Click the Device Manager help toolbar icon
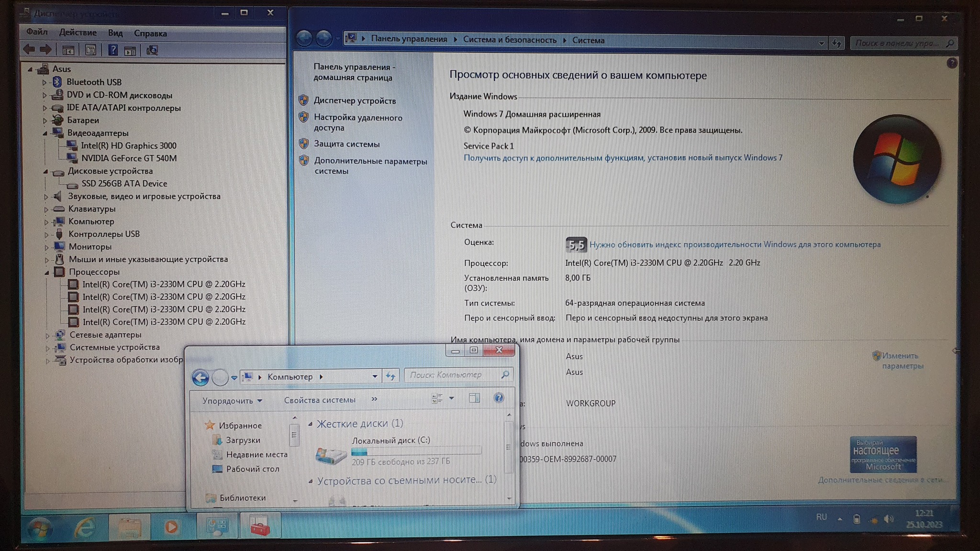The height and width of the screenshot is (551, 980). pyautogui.click(x=112, y=50)
